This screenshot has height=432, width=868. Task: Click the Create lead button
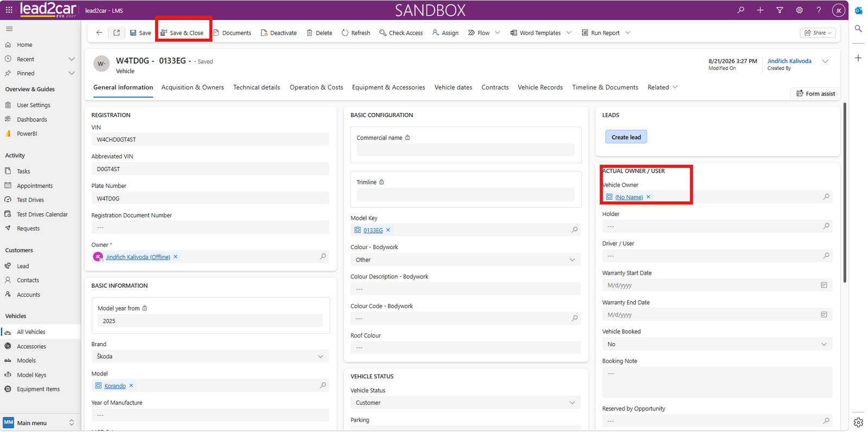[x=626, y=137]
